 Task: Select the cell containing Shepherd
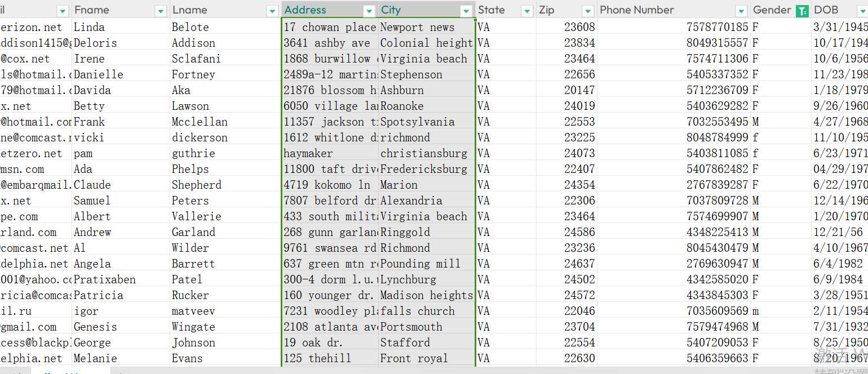225,185
